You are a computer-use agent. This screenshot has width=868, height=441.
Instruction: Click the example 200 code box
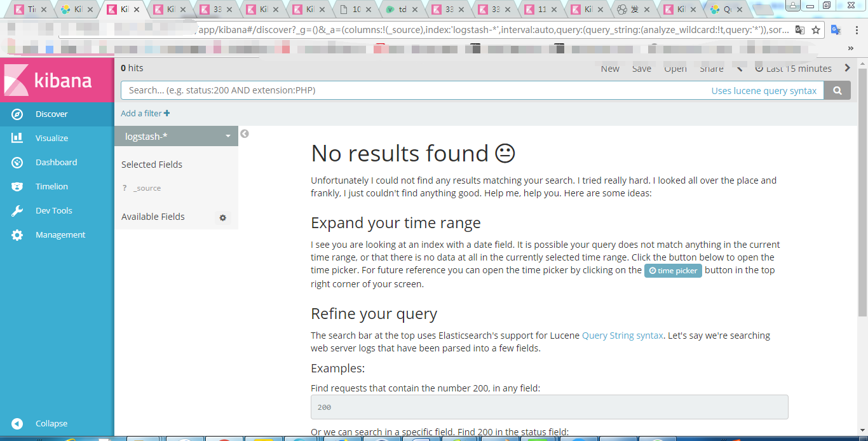[550, 407]
